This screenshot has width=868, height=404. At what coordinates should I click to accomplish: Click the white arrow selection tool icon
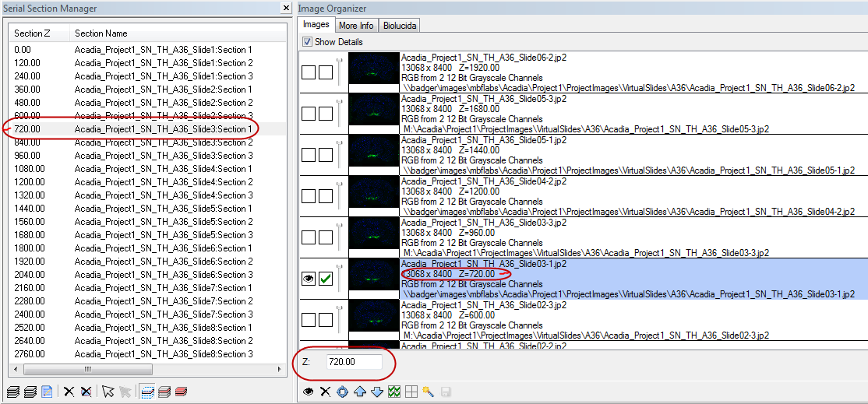(x=108, y=392)
